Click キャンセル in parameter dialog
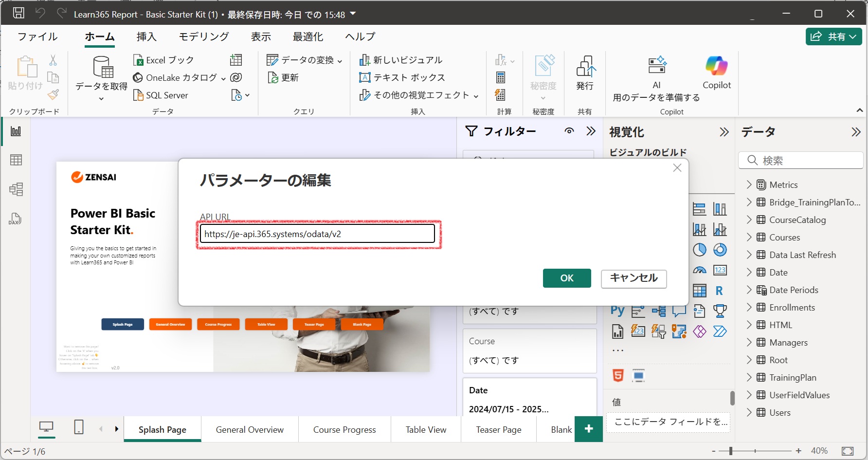Image resolution: width=868 pixels, height=460 pixels. (633, 278)
